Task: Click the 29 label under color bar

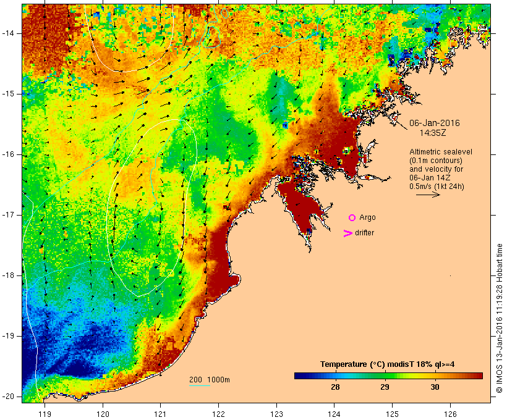Action: tap(385, 387)
